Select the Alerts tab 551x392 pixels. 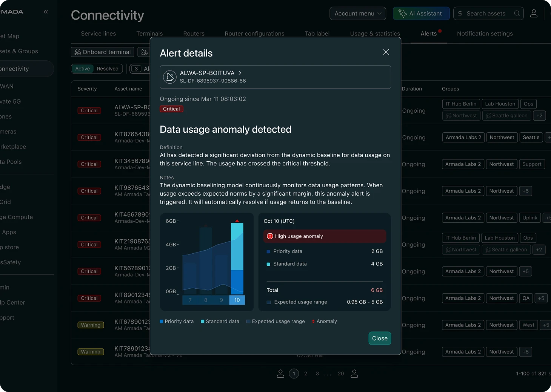pyautogui.click(x=428, y=34)
